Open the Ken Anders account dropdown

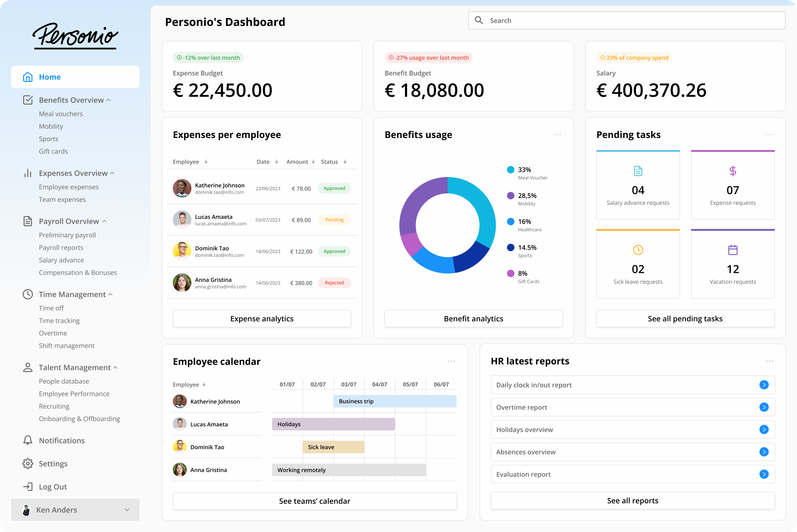click(127, 510)
